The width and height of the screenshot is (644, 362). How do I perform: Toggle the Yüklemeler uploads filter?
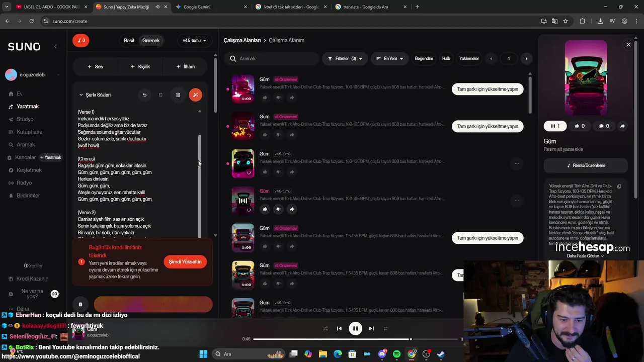point(469,58)
